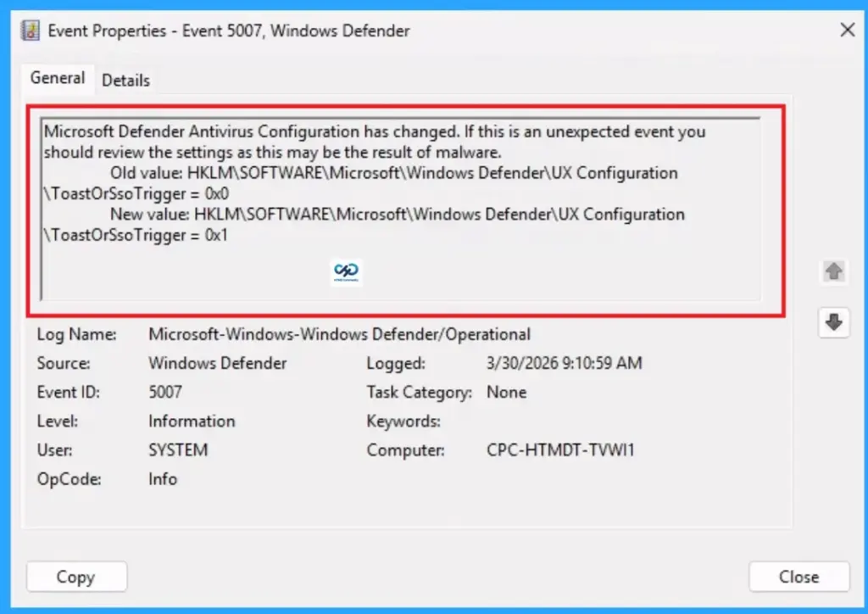Click the Level Information label
This screenshot has width=868, height=614.
pyautogui.click(x=192, y=421)
